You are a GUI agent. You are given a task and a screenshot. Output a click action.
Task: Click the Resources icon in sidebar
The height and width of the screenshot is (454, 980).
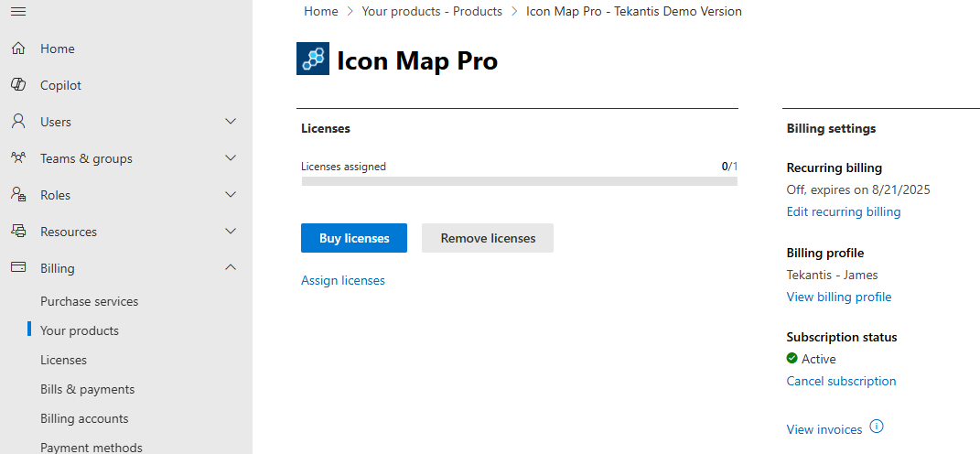point(18,232)
